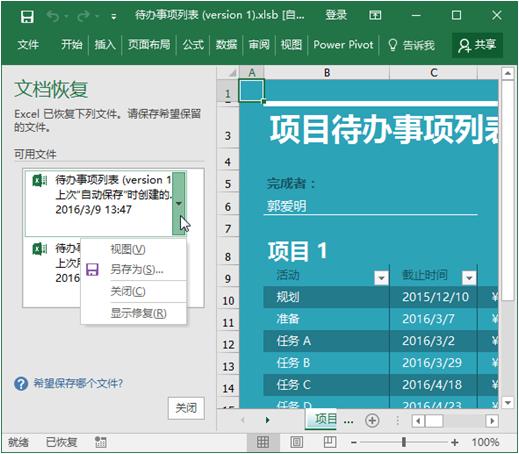Click the 告诉我 lightbulb search box
The height and width of the screenshot is (454, 519).
tap(412, 45)
